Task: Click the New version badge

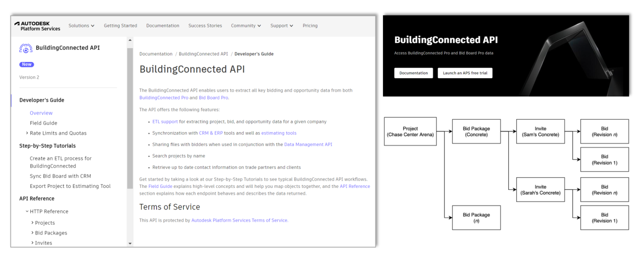Action: tap(27, 65)
